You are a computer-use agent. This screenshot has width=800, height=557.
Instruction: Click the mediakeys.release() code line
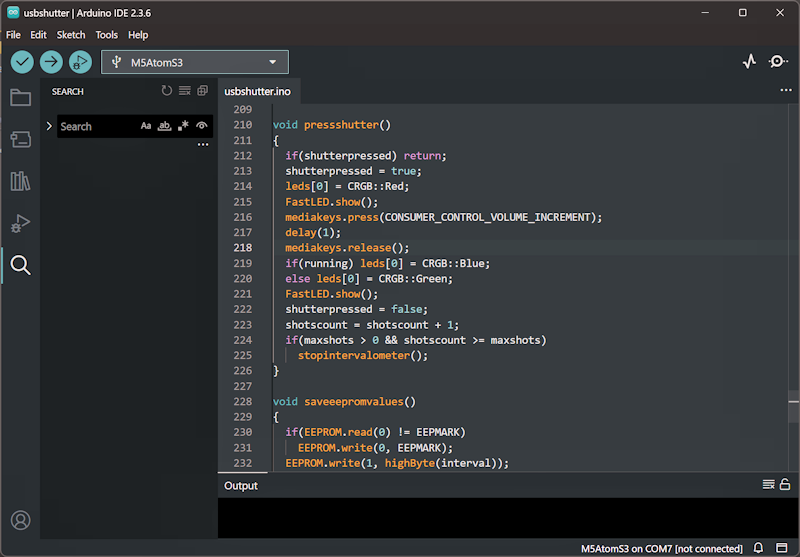click(347, 248)
